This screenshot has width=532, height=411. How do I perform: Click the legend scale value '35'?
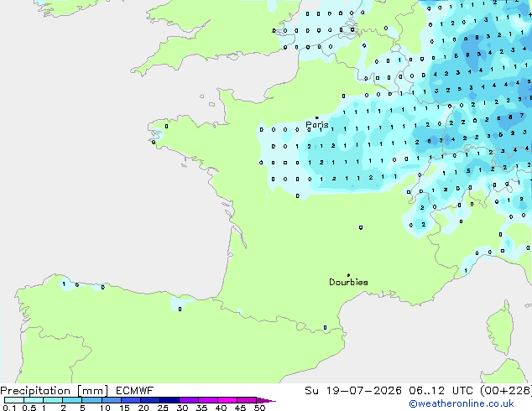click(201, 408)
